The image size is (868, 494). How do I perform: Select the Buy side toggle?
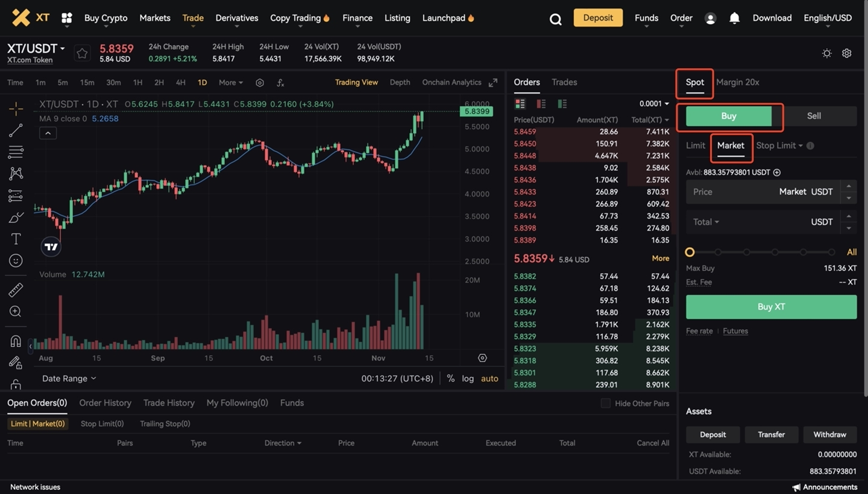click(729, 116)
